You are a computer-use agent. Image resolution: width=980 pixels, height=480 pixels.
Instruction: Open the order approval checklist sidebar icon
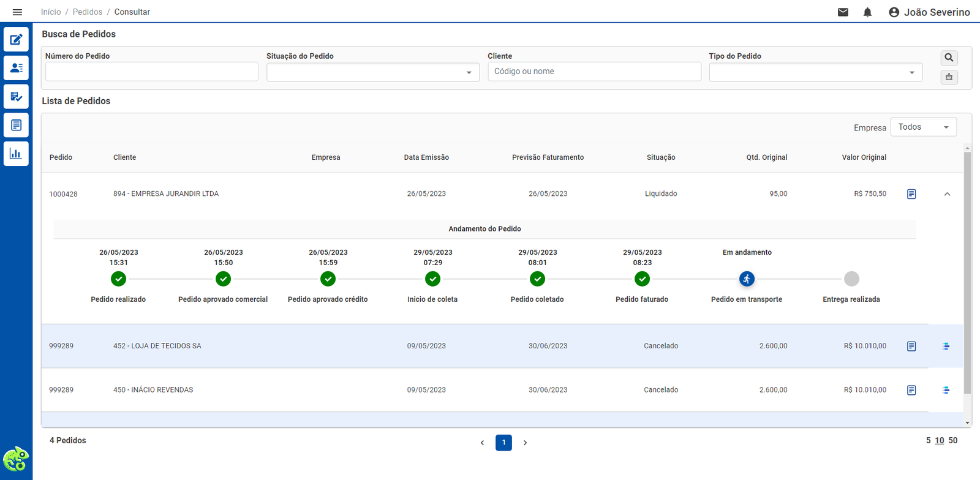[16, 97]
